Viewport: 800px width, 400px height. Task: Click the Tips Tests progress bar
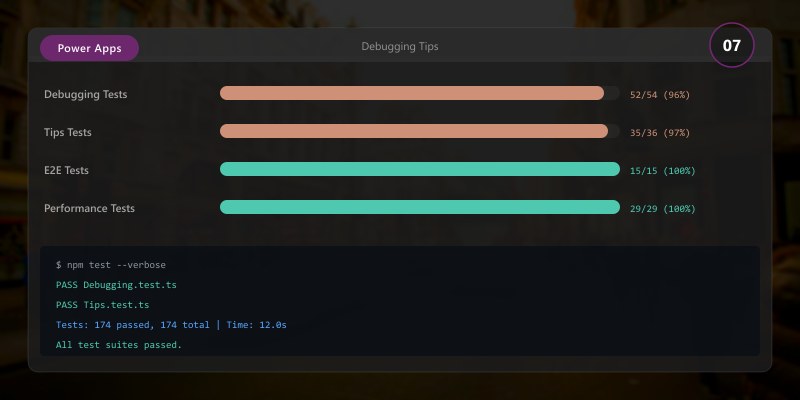click(x=420, y=131)
